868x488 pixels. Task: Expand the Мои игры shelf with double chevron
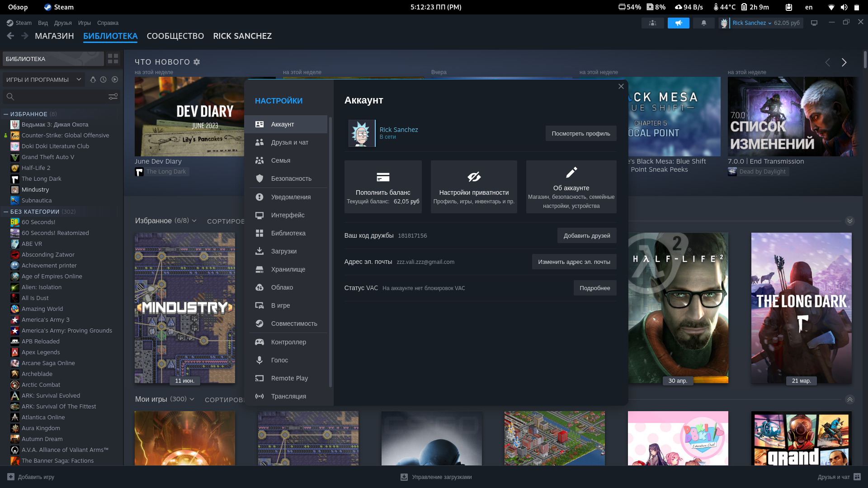coord(850,399)
